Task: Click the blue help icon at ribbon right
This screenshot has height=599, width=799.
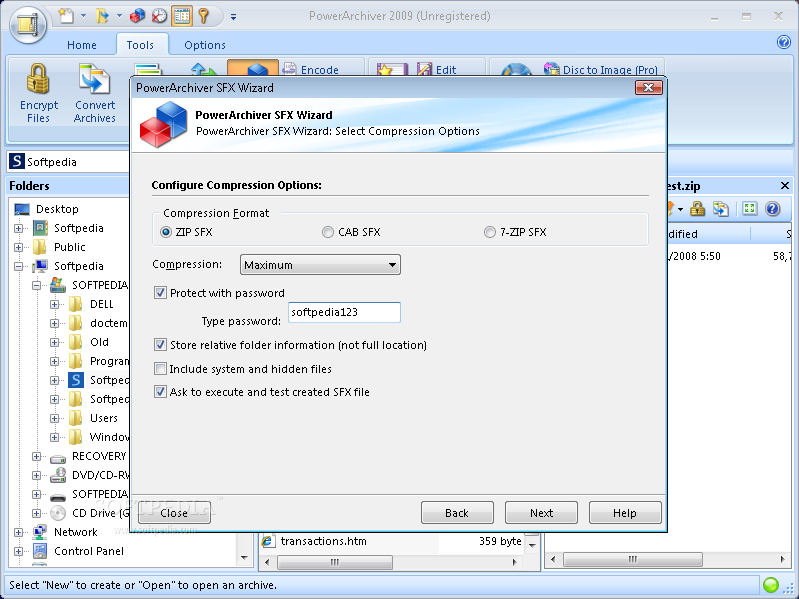Action: click(784, 42)
